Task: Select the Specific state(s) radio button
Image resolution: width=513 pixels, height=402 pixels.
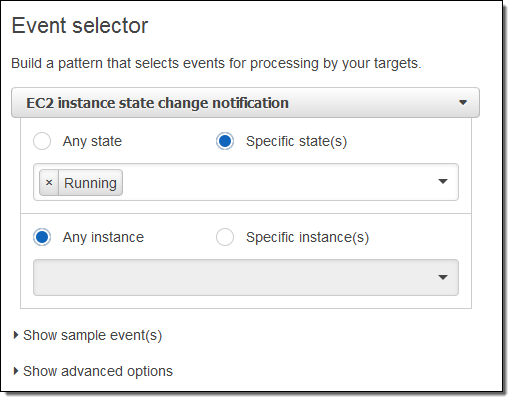Action: coord(225,141)
